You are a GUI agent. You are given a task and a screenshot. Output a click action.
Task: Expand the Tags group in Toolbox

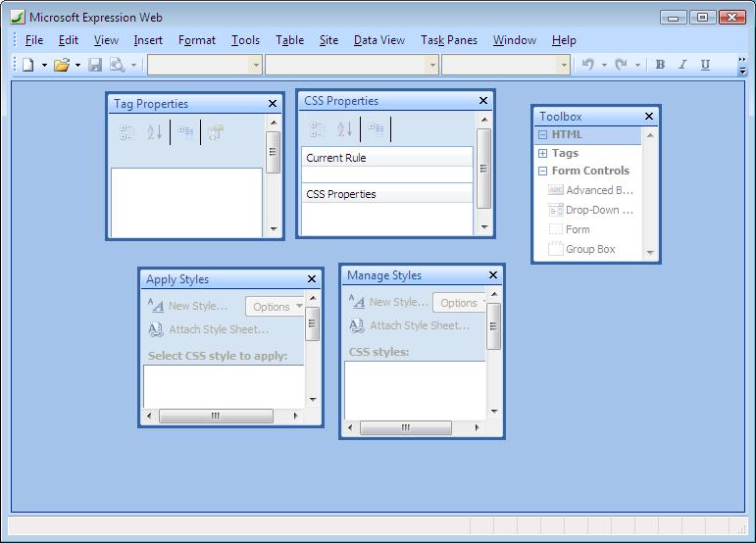click(x=543, y=153)
